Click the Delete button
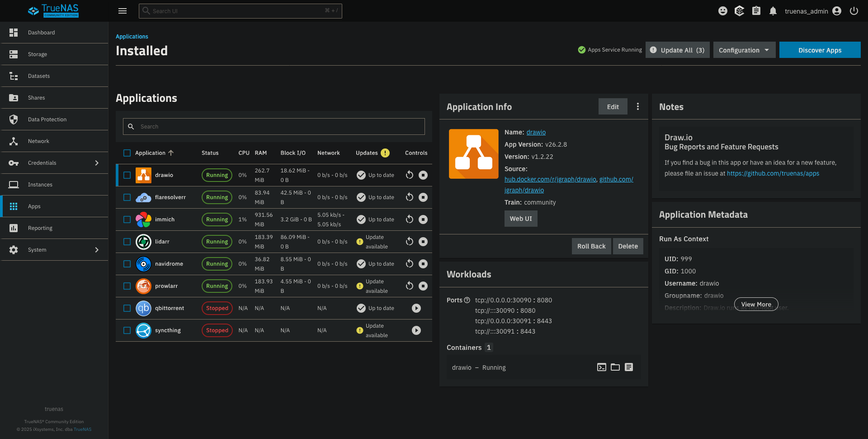 628,246
